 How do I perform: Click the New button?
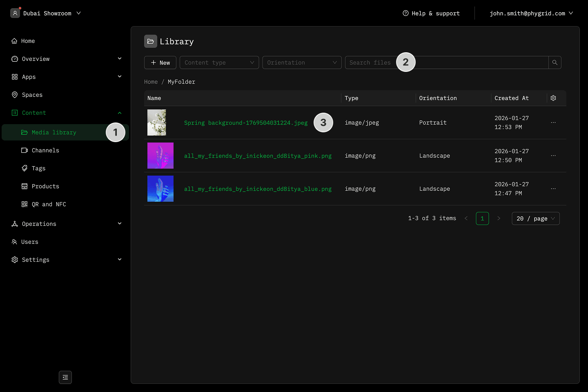160,62
